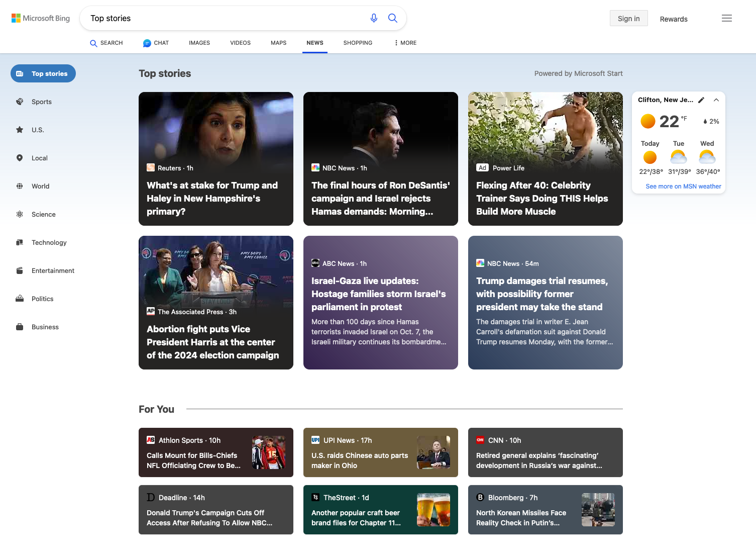Click the pencil edit location icon
This screenshot has height=558, width=756.
coord(701,100)
